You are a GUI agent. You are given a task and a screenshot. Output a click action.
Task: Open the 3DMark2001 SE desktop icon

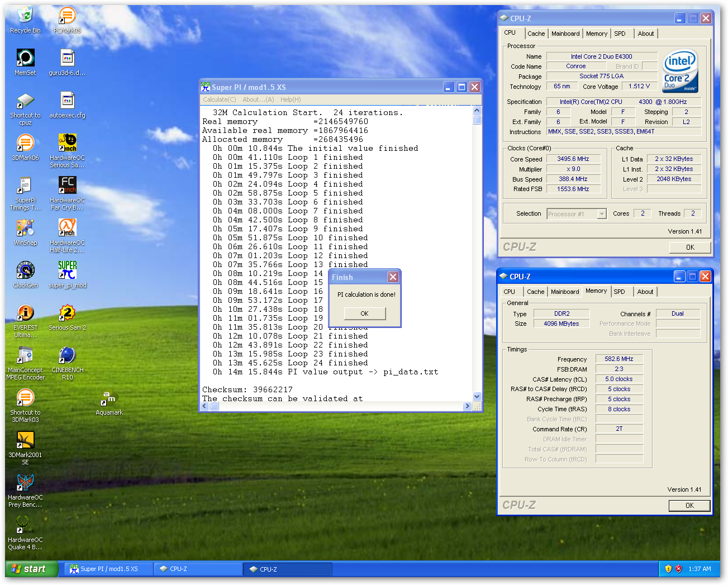coord(25,448)
